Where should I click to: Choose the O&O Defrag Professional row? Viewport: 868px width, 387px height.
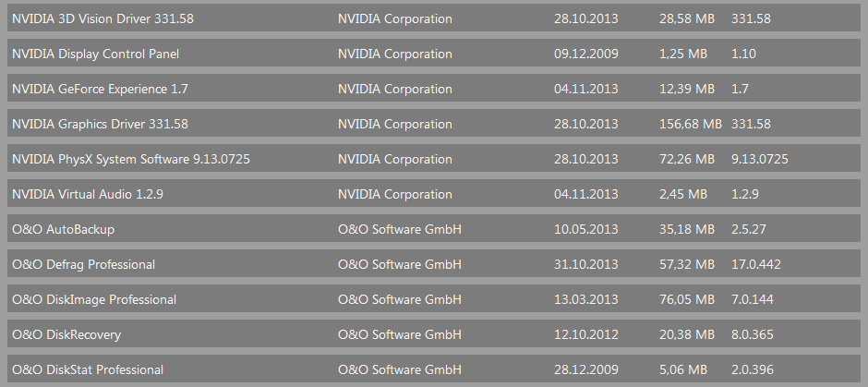coord(83,264)
